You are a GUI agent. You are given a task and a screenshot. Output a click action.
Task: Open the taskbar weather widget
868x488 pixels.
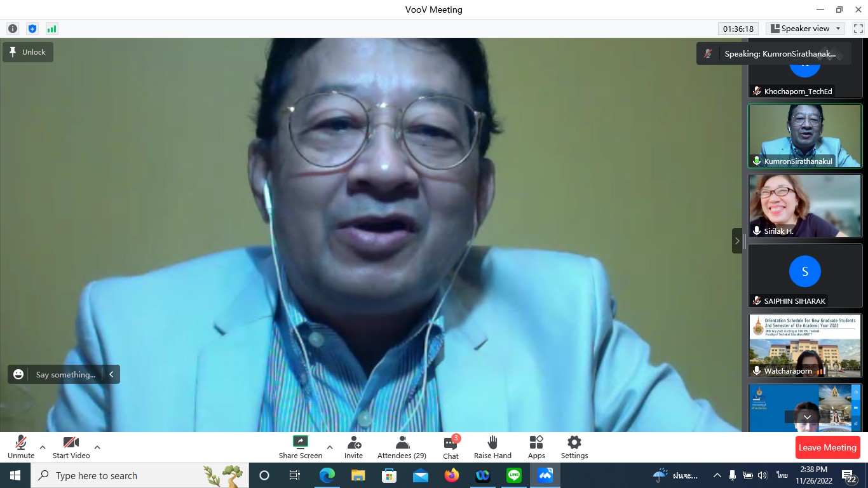pos(675,475)
